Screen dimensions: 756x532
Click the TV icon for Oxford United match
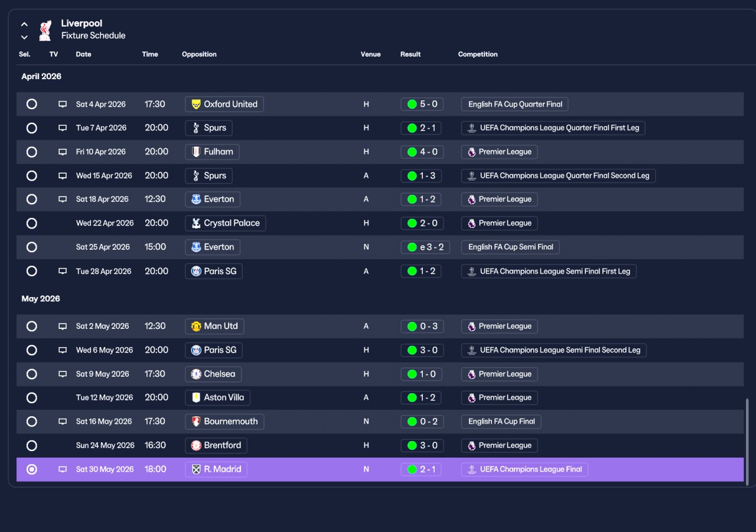(x=63, y=104)
